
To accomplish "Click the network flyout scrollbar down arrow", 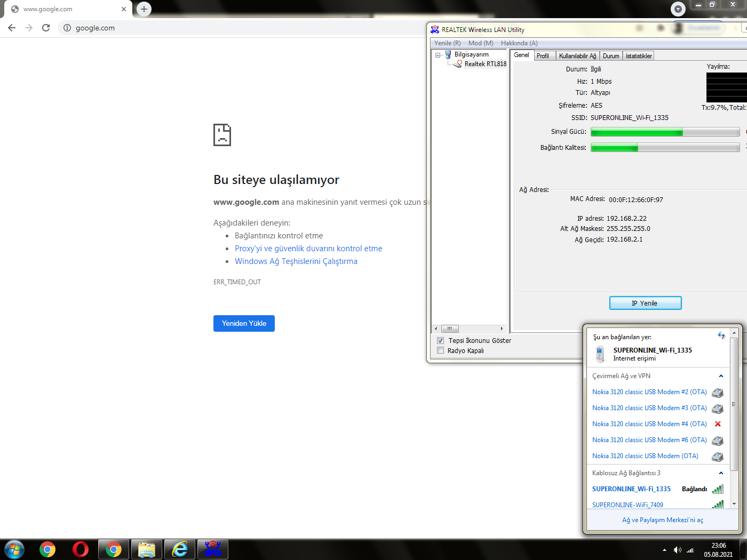I will [x=734, y=503].
